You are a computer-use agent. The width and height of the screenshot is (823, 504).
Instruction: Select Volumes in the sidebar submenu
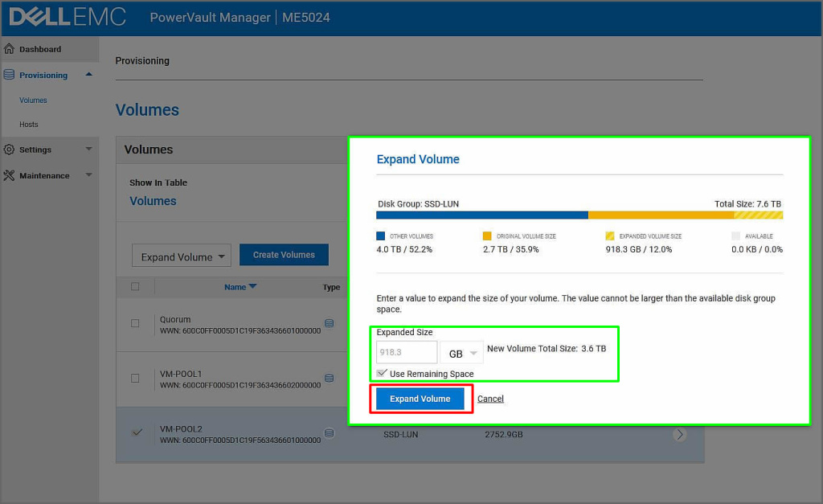point(33,100)
